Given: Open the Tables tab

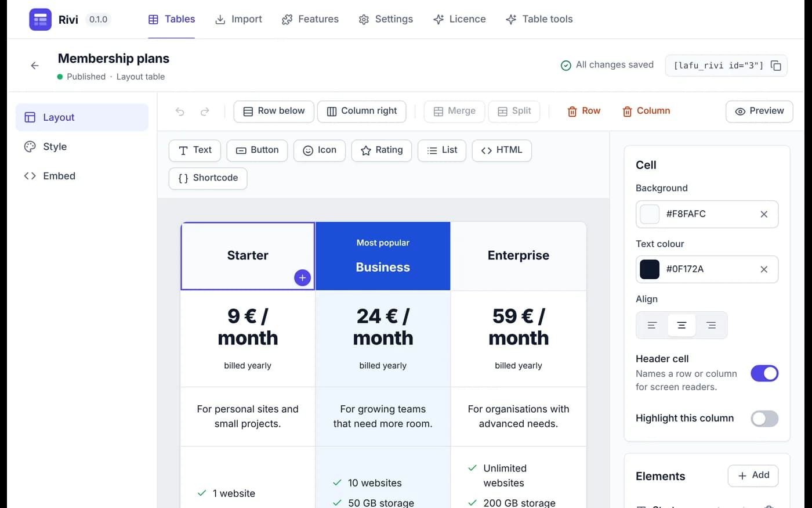Looking at the screenshot, I should 172,19.
